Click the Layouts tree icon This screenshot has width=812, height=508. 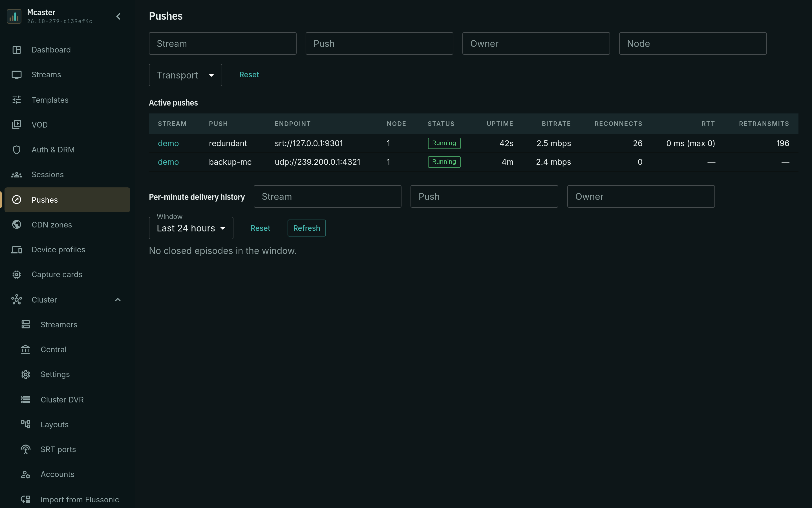tap(25, 424)
